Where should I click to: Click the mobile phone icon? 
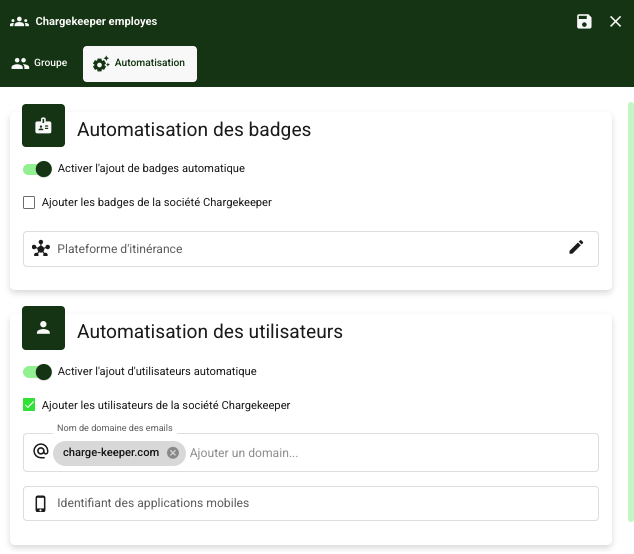pyautogui.click(x=41, y=504)
